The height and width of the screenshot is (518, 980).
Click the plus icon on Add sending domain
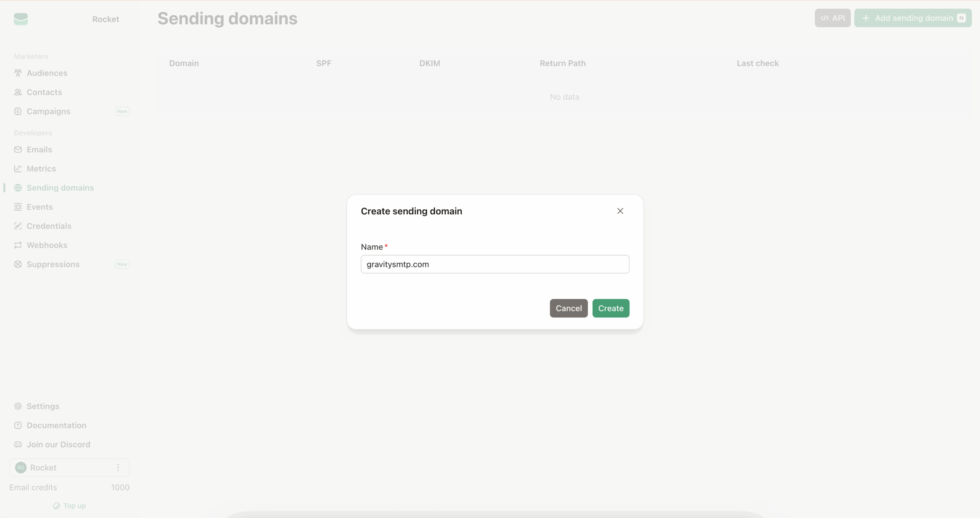[x=866, y=18]
